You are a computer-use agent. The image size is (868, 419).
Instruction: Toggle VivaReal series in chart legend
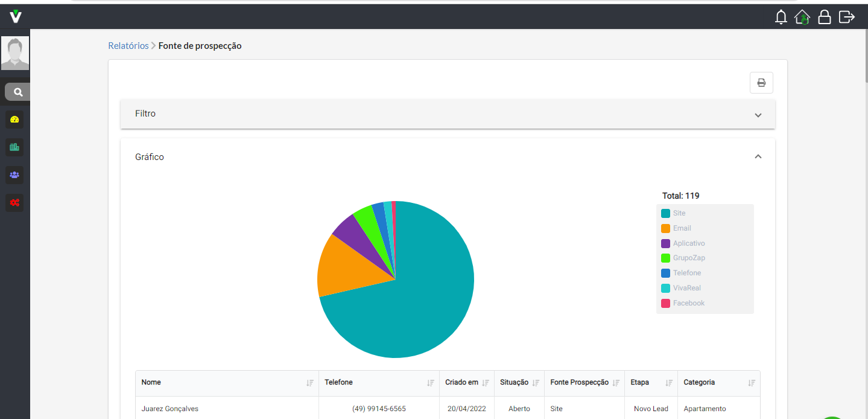pos(681,288)
